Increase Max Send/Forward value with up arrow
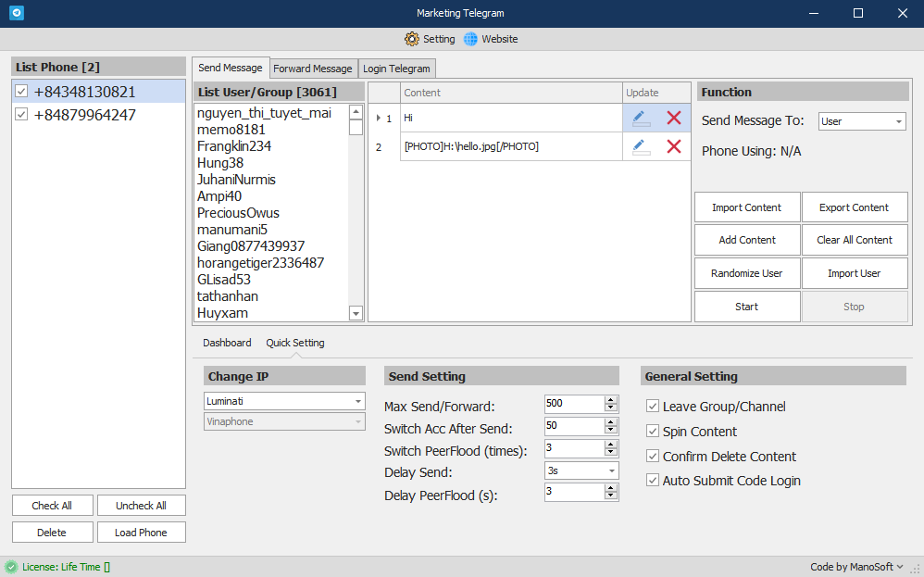This screenshot has height=577, width=924. tap(610, 399)
